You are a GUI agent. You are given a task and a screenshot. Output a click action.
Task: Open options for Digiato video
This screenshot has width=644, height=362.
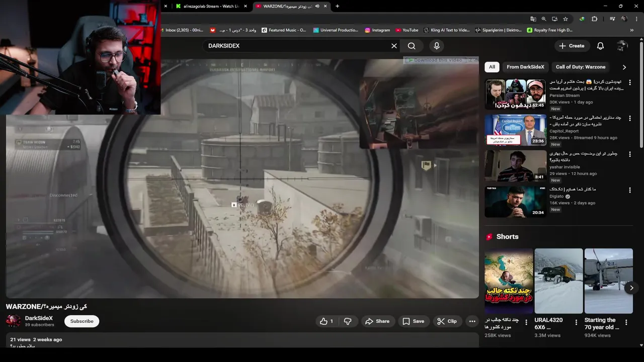coord(629,190)
